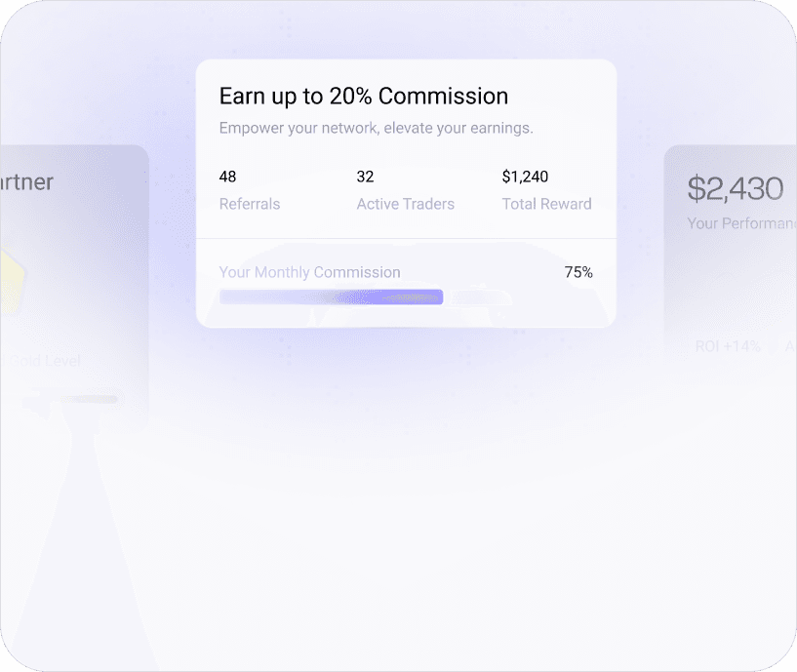Click the faded bar below Gold Level
Image resolution: width=797 pixels, height=672 pixels.
(x=90, y=399)
